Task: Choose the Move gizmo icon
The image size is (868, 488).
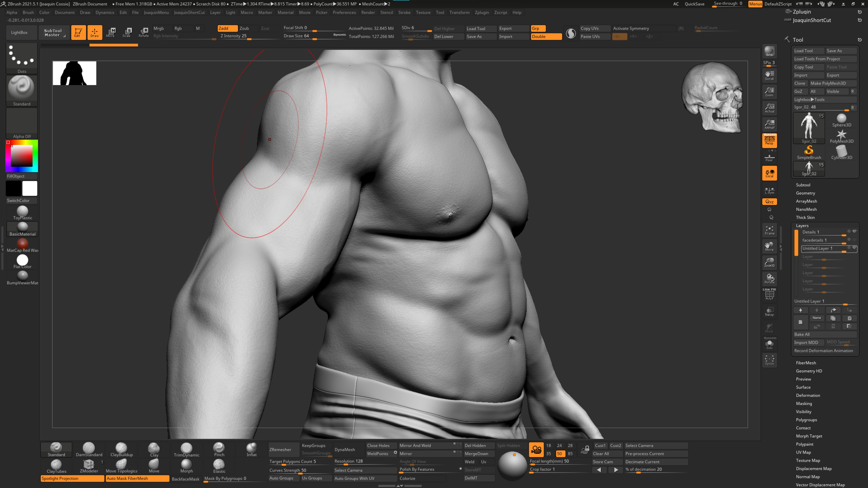Action: 111,32
